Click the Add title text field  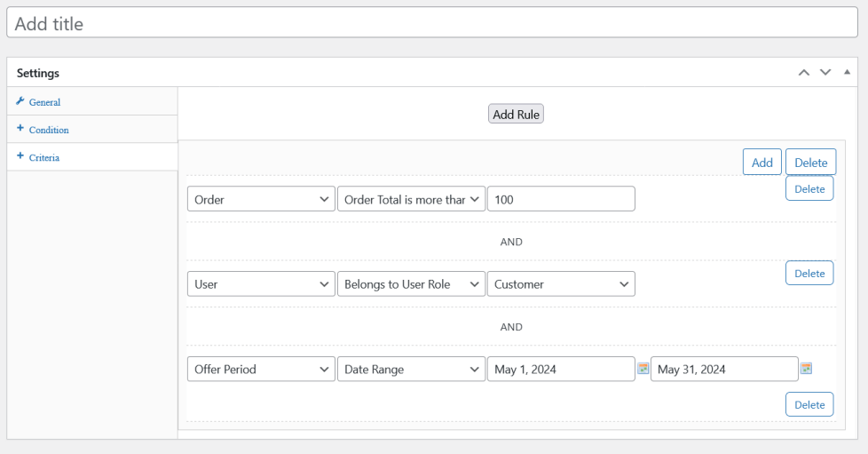click(x=434, y=24)
